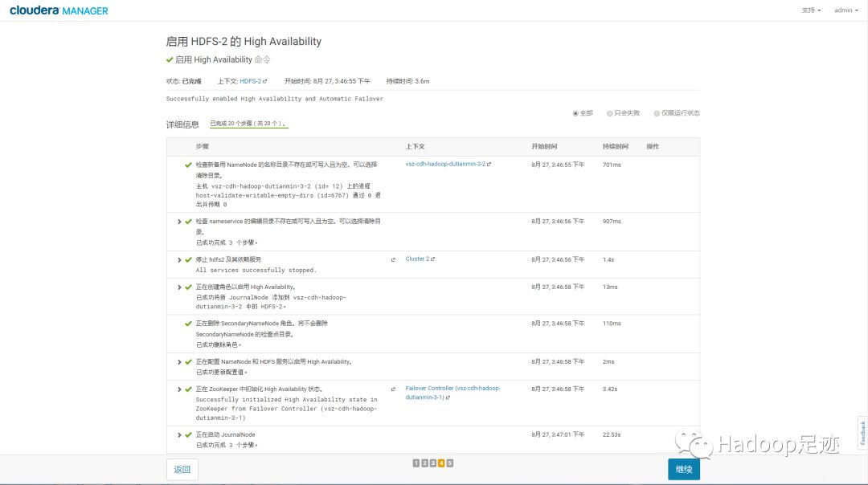The image size is (868, 485).
Task: Select highlighted wizard page 4
Action: [441, 463]
